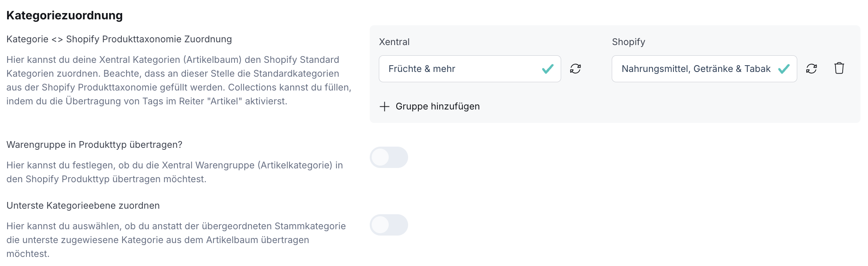
Task: Click the übergeordneten Stammkategorie description text
Action: pos(176,240)
